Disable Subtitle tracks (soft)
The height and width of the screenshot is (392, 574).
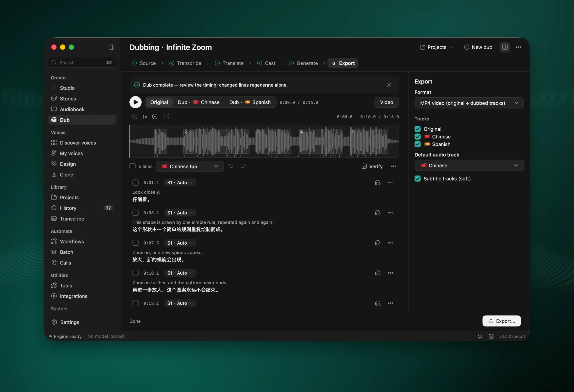tap(417, 179)
